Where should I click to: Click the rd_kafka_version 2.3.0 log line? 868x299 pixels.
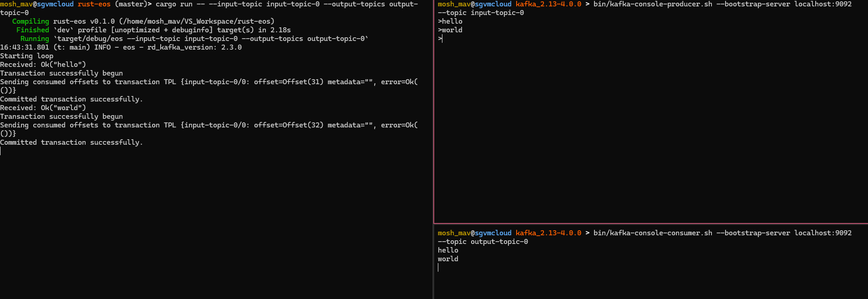point(121,47)
